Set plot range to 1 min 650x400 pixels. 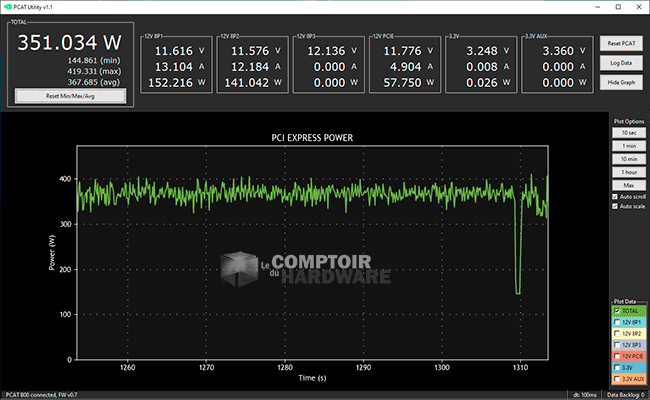coord(627,146)
